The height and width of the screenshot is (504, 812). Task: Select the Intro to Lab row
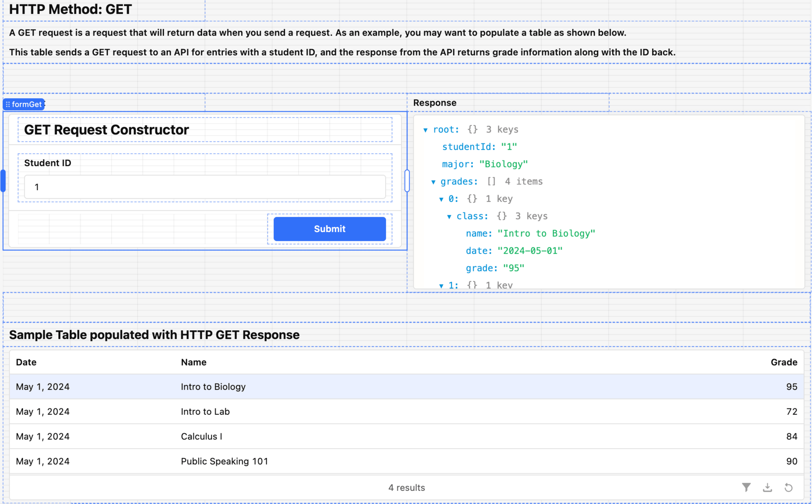(x=406, y=411)
